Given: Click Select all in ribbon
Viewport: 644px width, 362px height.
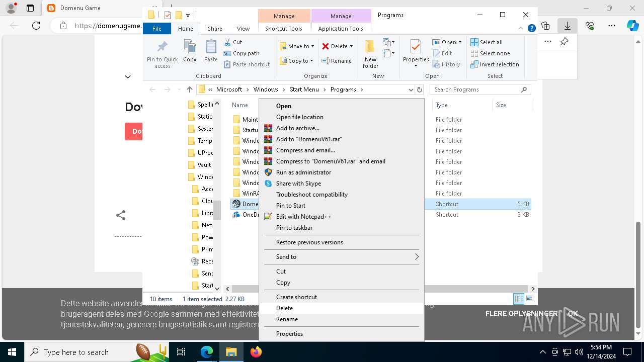Looking at the screenshot, I should click(487, 42).
